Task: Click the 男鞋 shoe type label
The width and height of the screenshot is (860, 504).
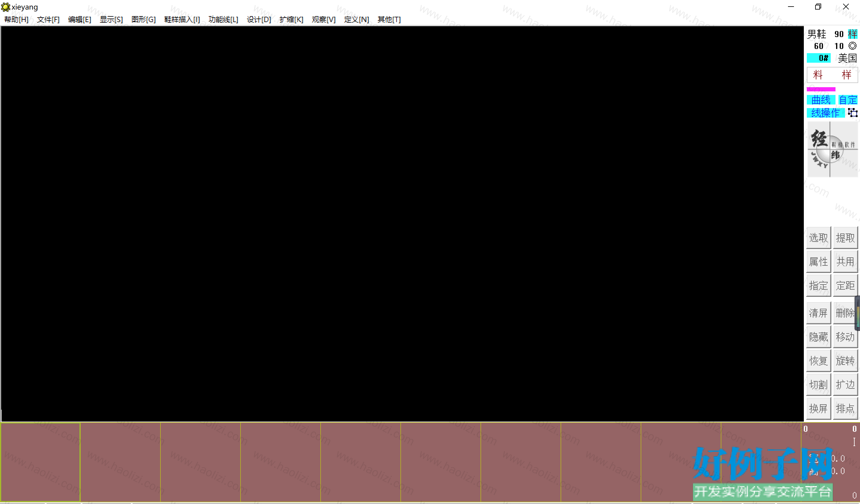Action: click(817, 34)
